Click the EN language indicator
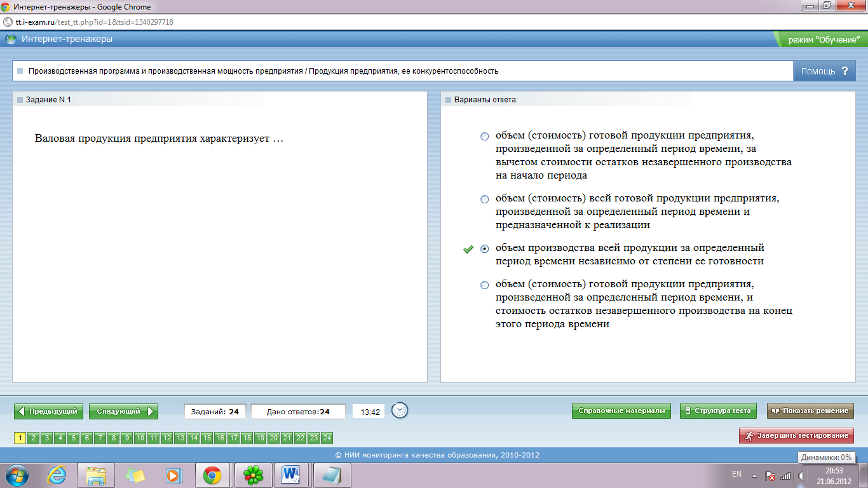 [736, 474]
